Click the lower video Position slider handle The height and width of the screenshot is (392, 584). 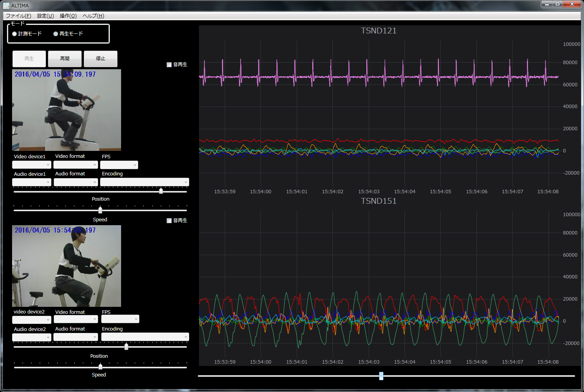126,346
